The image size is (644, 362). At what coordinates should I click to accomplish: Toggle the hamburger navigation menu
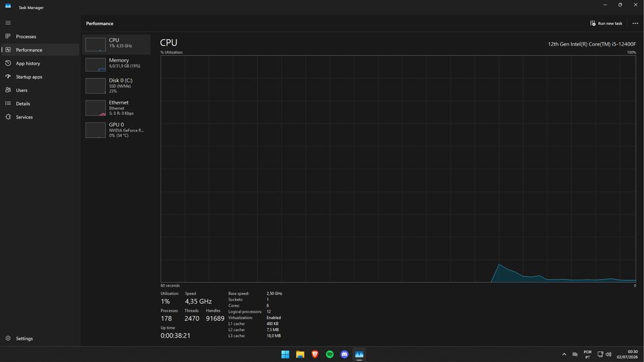8,23
